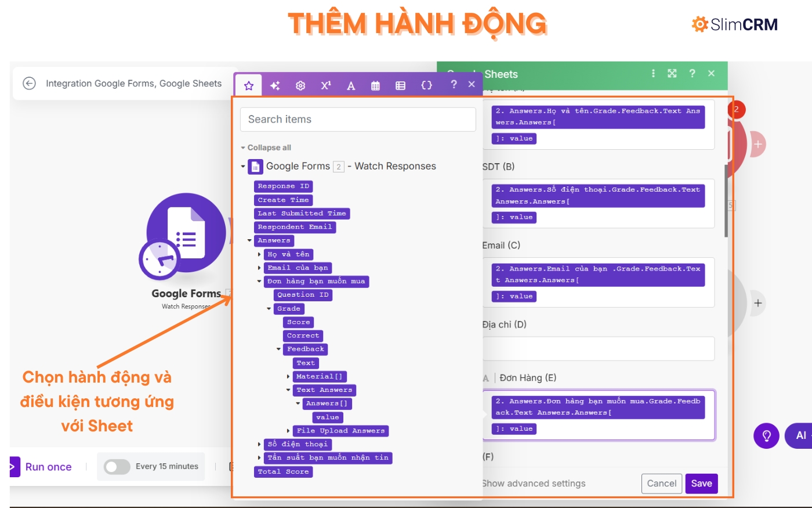Toggle map mode for Đơn Hàng (E)
Viewport: 812px width, 508px height.
486,378
